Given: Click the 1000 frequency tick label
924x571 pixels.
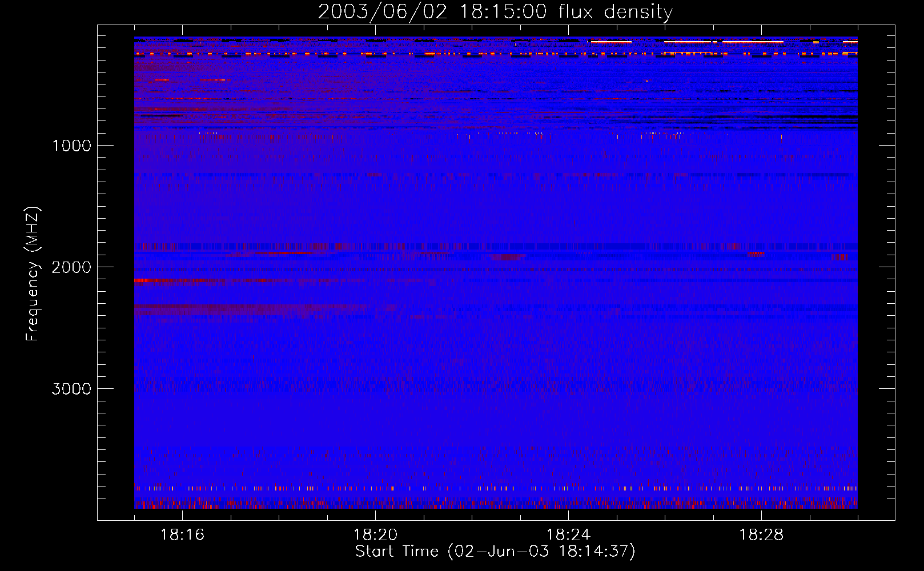Looking at the screenshot, I should (x=71, y=146).
